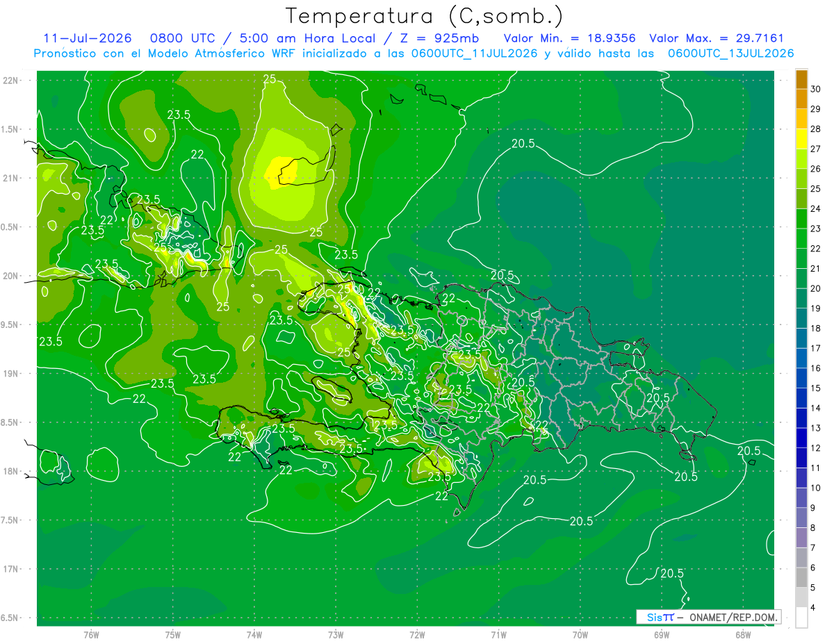This screenshot has width=834, height=644.
Task: Click the "Pronóstico con el Modelo Atmósferico WRF" line
Action: click(x=166, y=53)
